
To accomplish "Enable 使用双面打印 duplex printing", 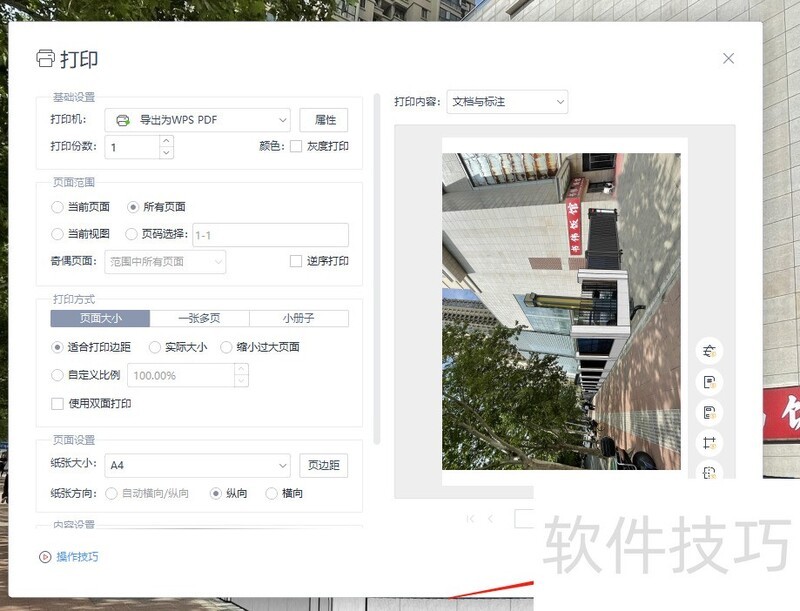I will click(x=57, y=404).
